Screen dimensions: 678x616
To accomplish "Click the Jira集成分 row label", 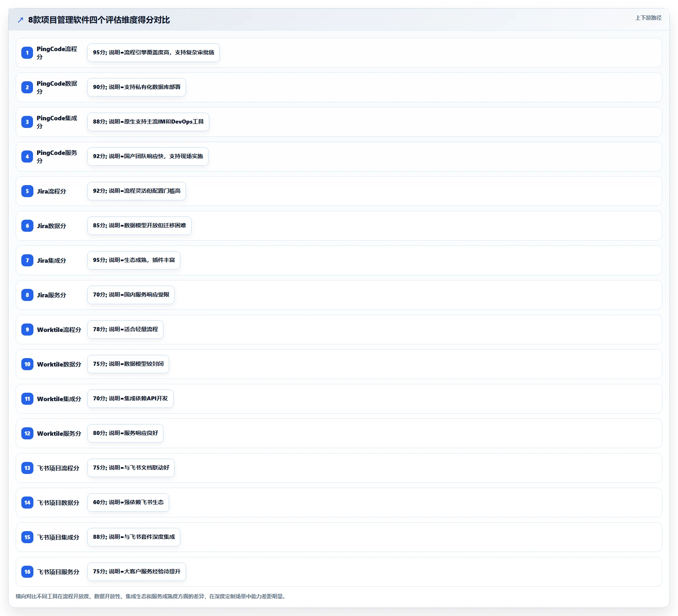I will (x=52, y=260).
